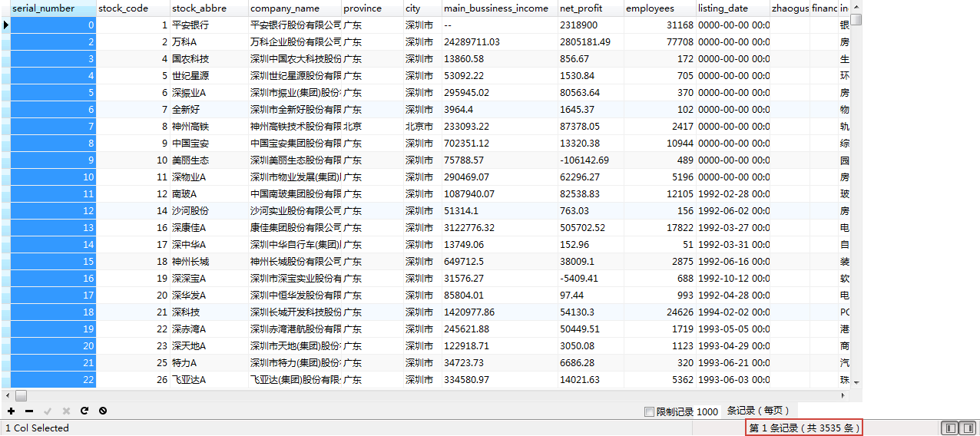
Task: Select the employees column header
Action: pyautogui.click(x=660, y=8)
